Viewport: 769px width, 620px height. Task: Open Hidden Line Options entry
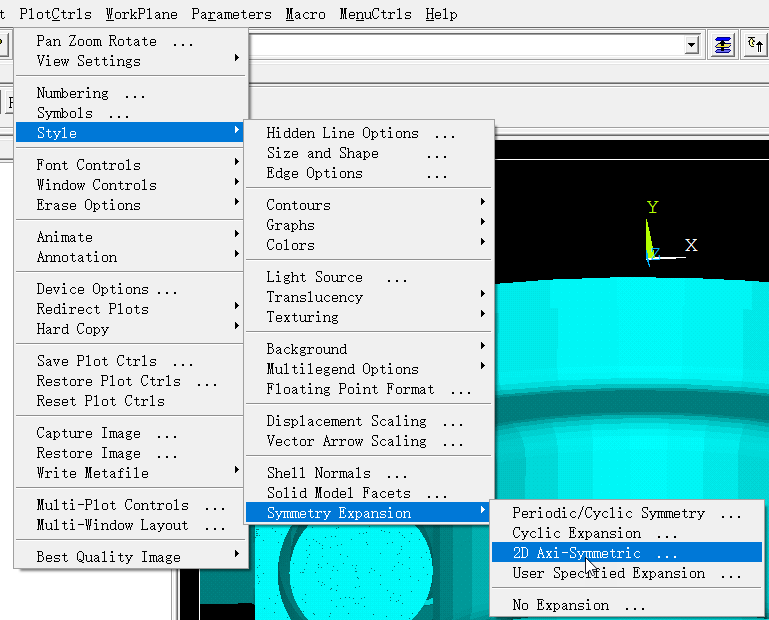(369, 133)
